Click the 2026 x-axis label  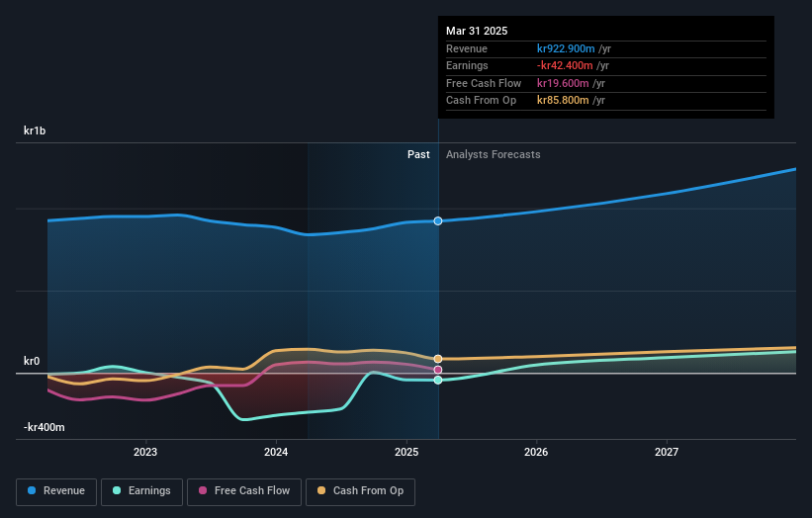click(536, 453)
